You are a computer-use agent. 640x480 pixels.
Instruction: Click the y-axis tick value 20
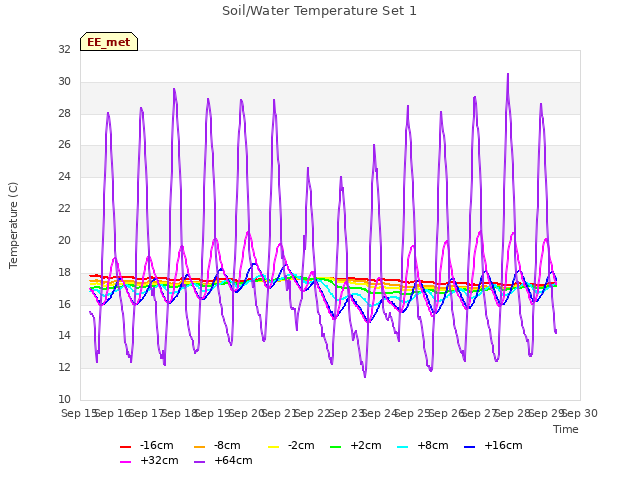[64, 240]
